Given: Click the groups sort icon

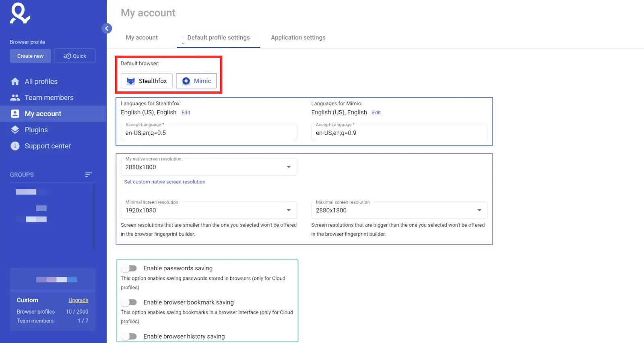Looking at the screenshot, I should coord(89,175).
